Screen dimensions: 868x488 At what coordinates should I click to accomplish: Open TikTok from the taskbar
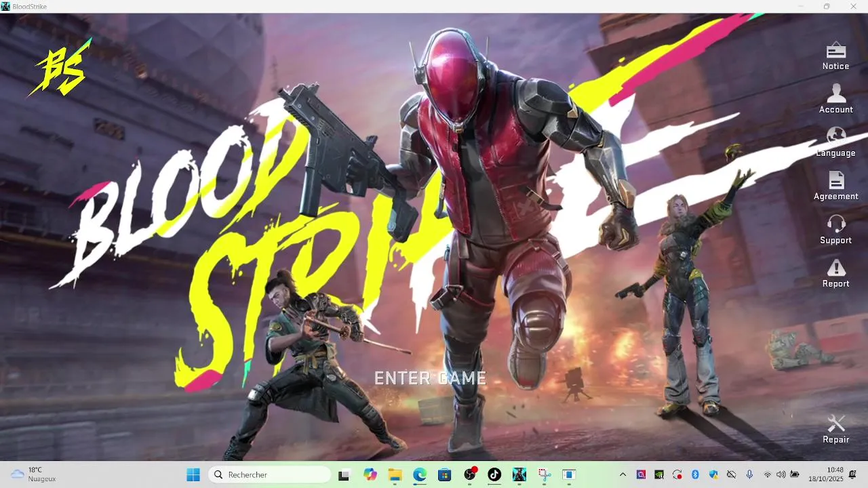coord(494,474)
